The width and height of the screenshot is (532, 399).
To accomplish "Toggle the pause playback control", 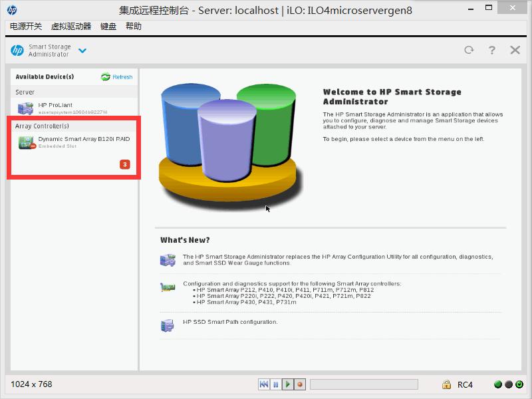I will click(x=275, y=384).
